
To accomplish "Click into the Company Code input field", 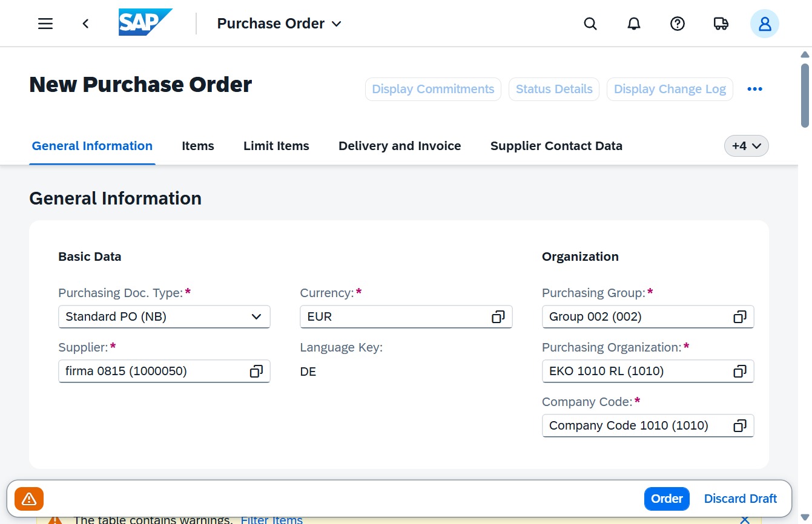I will pyautogui.click(x=638, y=425).
